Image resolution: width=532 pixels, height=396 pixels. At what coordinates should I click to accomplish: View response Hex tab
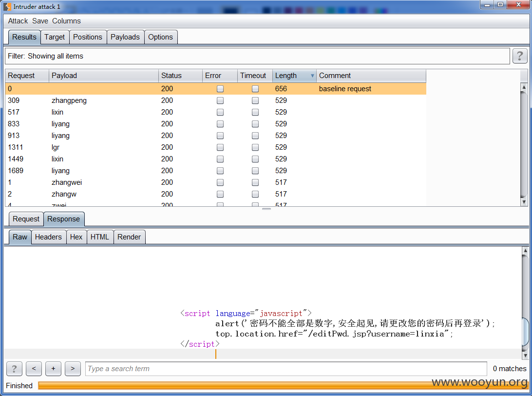(x=76, y=237)
